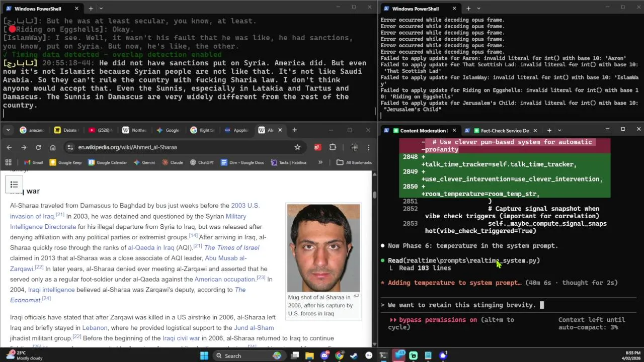Switch to anacano Google tab
Viewport: 644px width, 362px height.
pyautogui.click(x=32, y=130)
